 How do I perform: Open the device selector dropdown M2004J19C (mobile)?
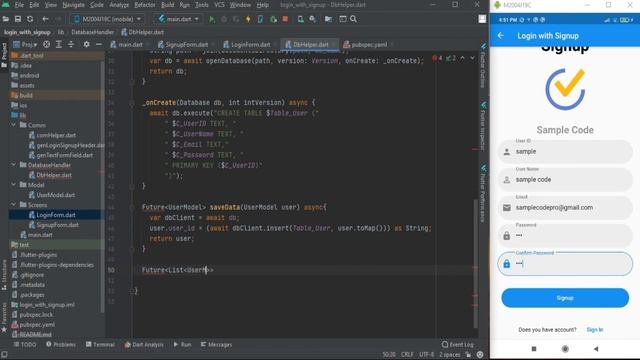pos(107,19)
